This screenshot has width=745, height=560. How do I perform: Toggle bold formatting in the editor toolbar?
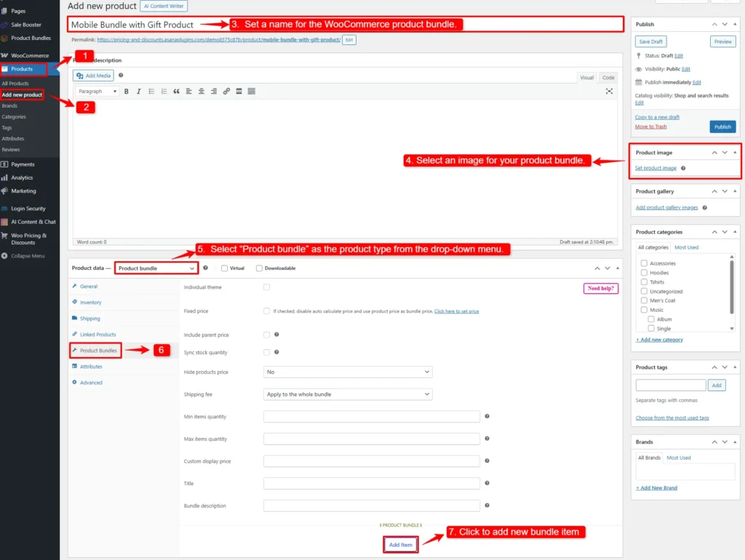127,91
